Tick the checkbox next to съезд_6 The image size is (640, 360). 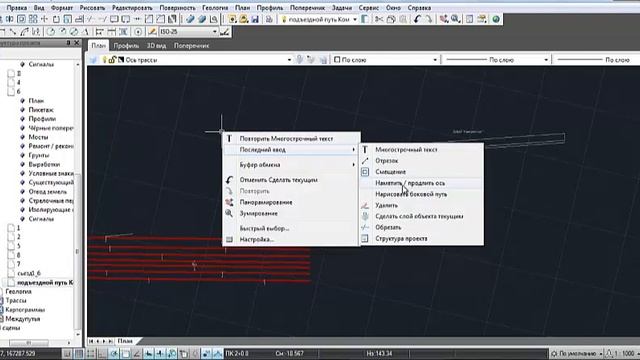point(11,273)
